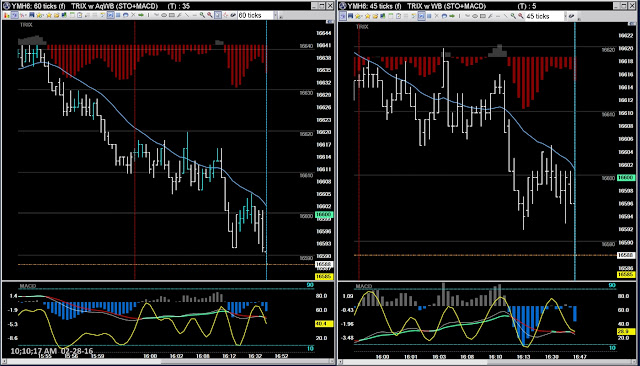Click the yellow star icon in the 45 ticks toolbar

pos(367,16)
